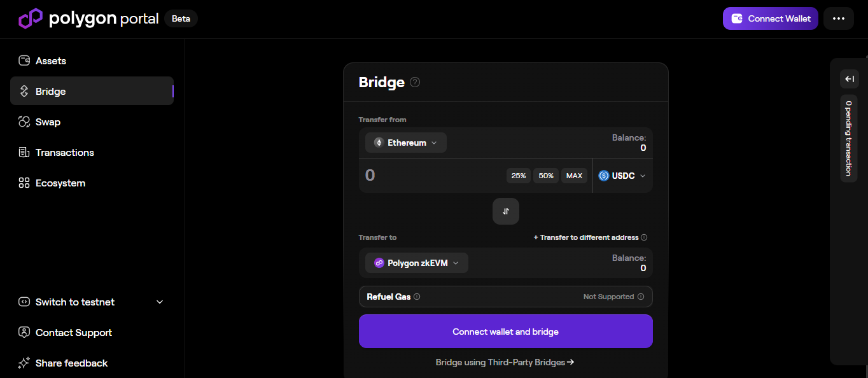Open the three-dots more options menu
Viewport: 868px width, 378px height.
click(838, 18)
